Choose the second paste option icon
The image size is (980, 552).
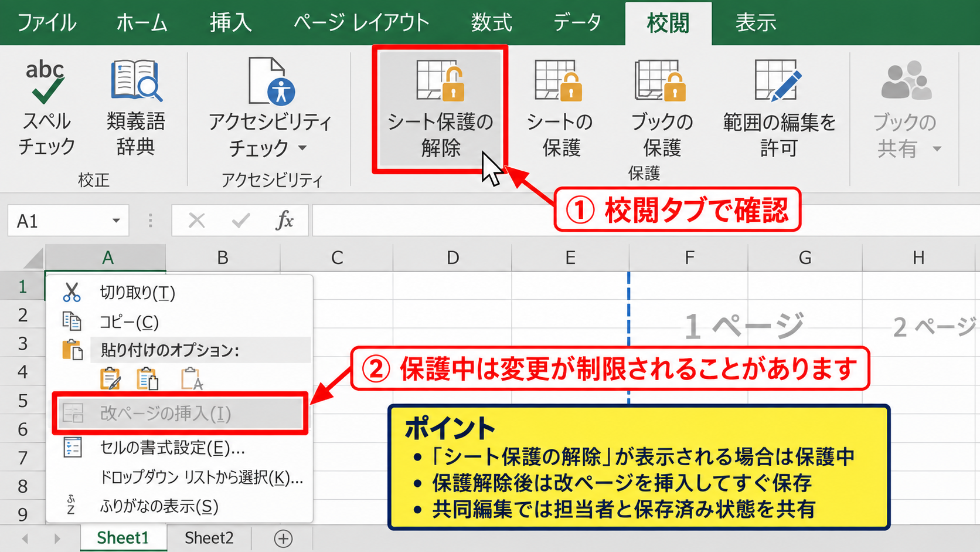pyautogui.click(x=147, y=379)
